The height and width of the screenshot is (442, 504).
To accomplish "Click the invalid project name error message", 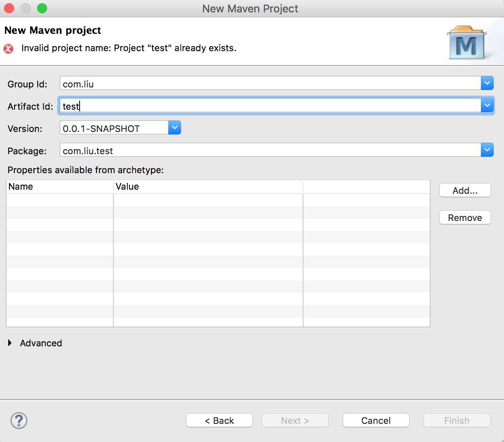I will click(129, 48).
